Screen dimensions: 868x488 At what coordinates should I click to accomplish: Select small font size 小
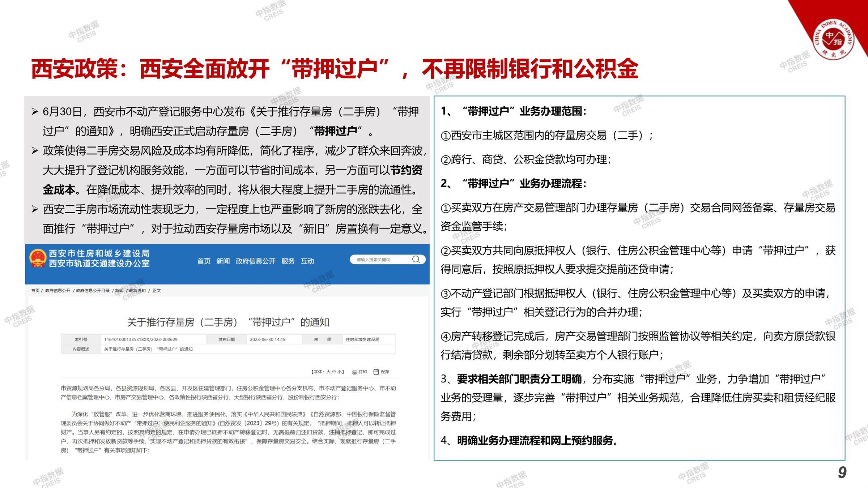click(339, 372)
